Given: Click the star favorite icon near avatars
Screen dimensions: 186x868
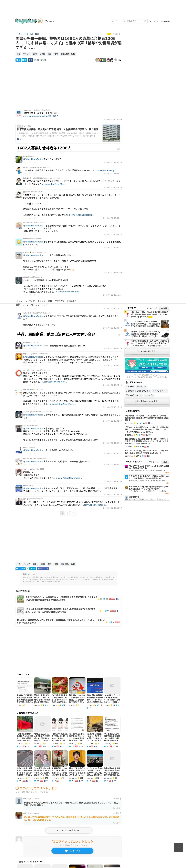Looking at the screenshot, I should (x=116, y=60).
